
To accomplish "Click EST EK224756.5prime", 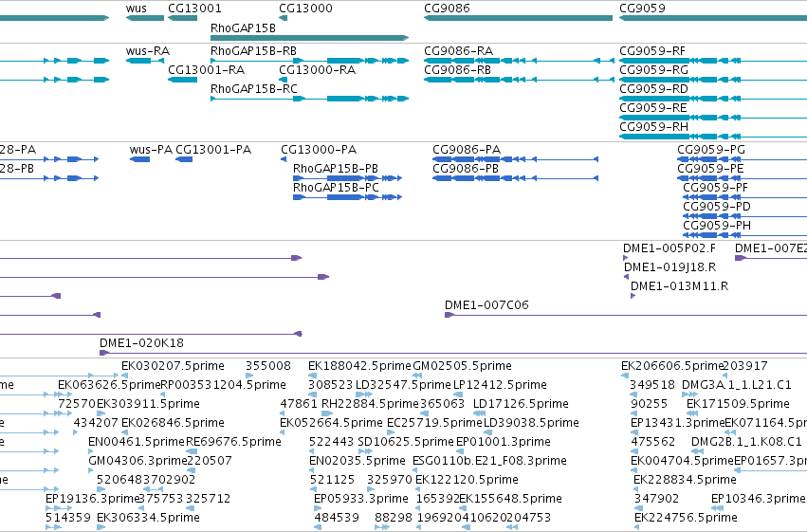I will coord(686,519).
